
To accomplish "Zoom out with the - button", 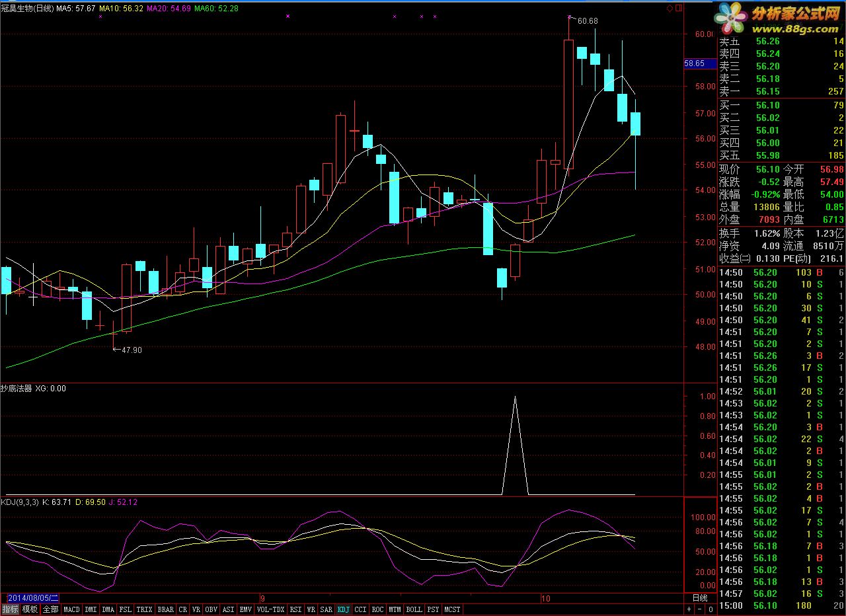I will (699, 609).
